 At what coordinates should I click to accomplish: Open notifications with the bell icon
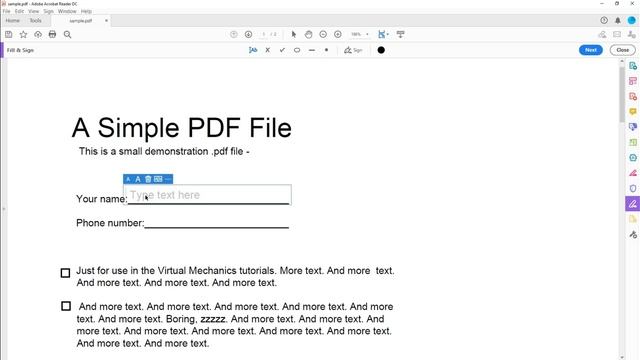pyautogui.click(x=618, y=20)
